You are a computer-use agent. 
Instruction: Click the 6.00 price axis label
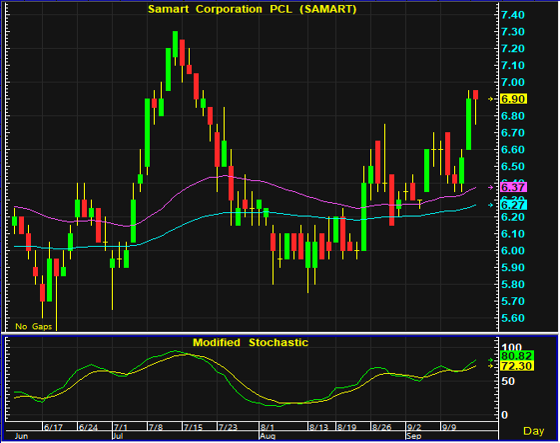pyautogui.click(x=513, y=250)
